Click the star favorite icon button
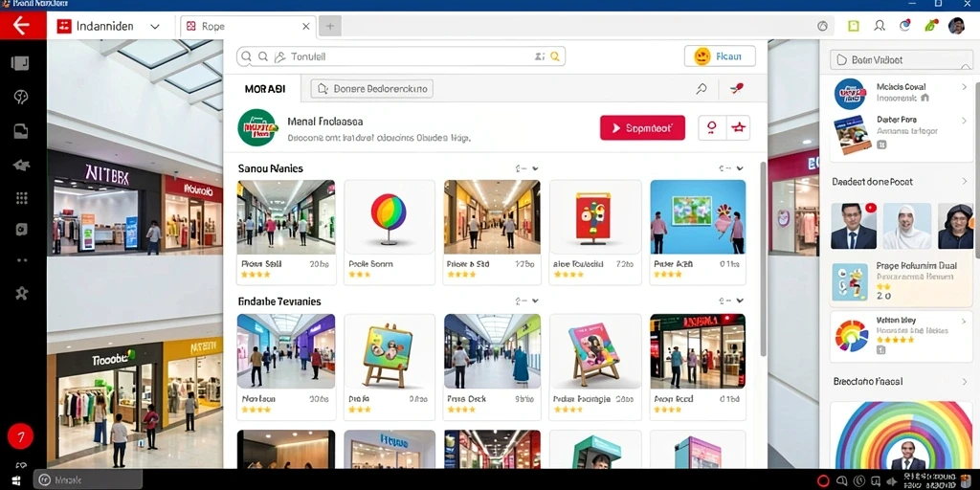This screenshot has width=980, height=490. [x=738, y=127]
